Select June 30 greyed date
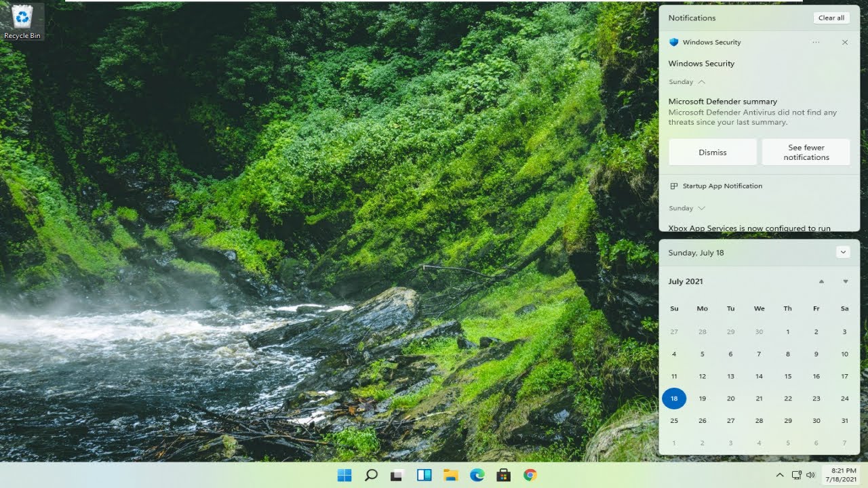Viewport: 868px width, 488px height. click(759, 332)
